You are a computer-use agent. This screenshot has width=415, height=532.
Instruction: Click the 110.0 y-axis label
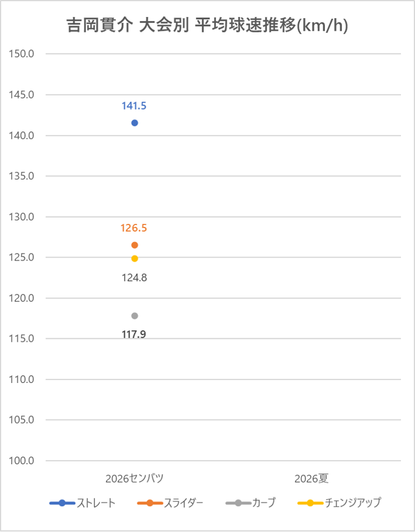click(23, 379)
